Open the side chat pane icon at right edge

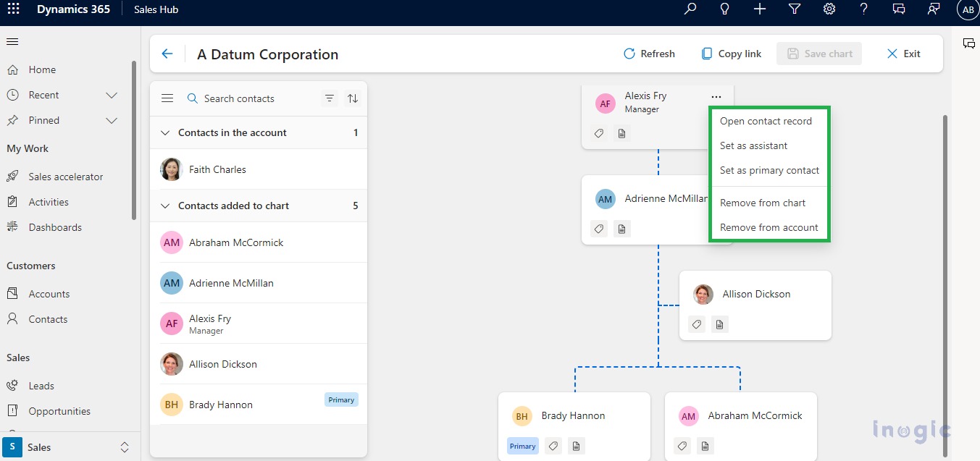pyautogui.click(x=968, y=43)
